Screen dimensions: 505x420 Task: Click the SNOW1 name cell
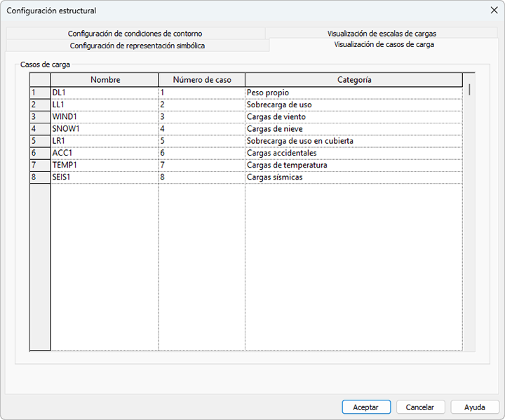pyautogui.click(x=105, y=129)
